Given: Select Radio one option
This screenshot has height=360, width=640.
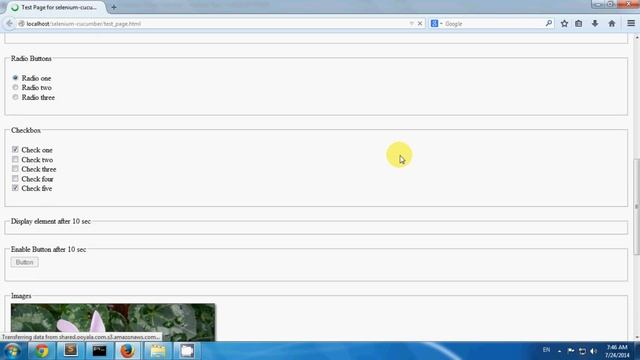Looking at the screenshot, I should tap(15, 78).
